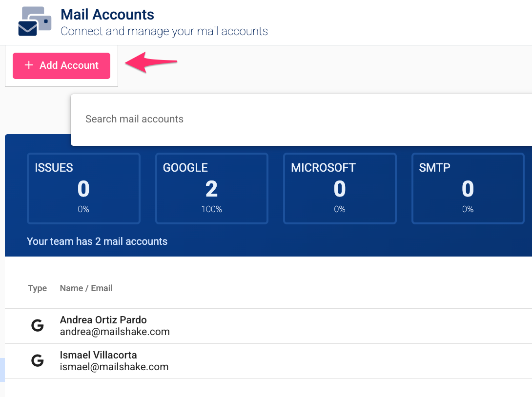Click the Mail Accounts page title
Viewport: 532px width, 397px height.
point(107,15)
